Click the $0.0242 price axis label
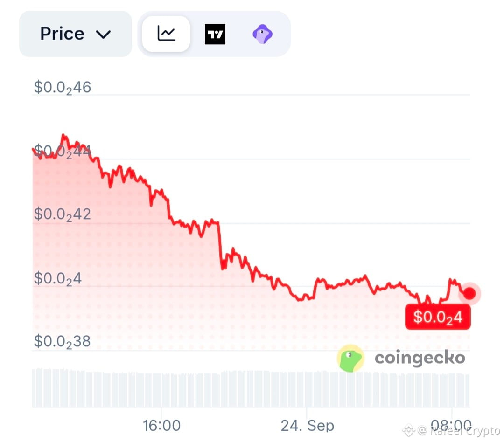This screenshot has width=504, height=442. tap(63, 214)
